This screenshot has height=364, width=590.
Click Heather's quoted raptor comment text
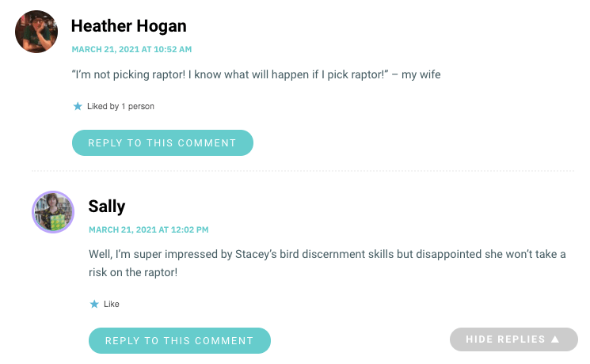257,74
